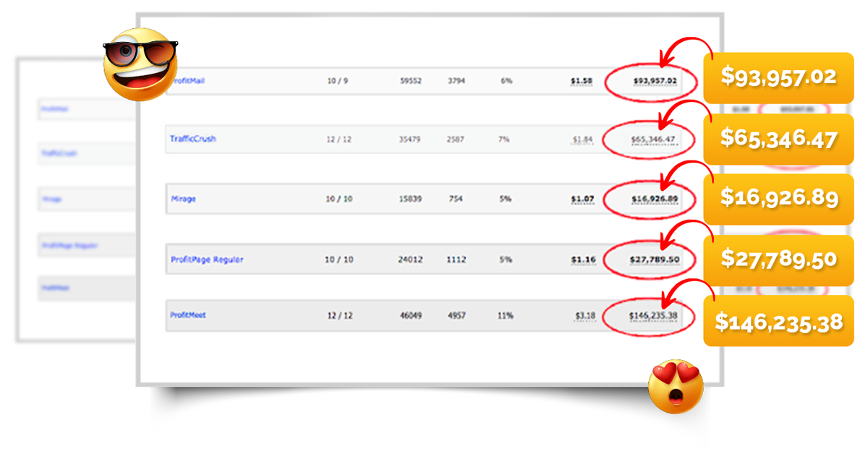Open the Mirage campaign link
Image resolution: width=868 pixels, height=451 pixels.
pyautogui.click(x=183, y=199)
